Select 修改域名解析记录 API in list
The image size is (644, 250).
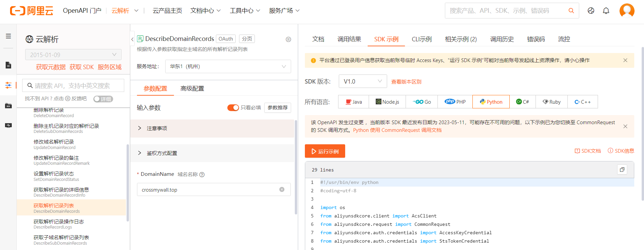pos(71,145)
